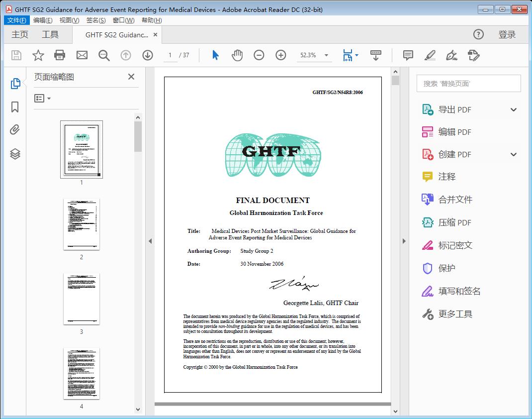532x419 pixels.
Task: Open the thumbnail panel options dropdown
Action: 42,98
